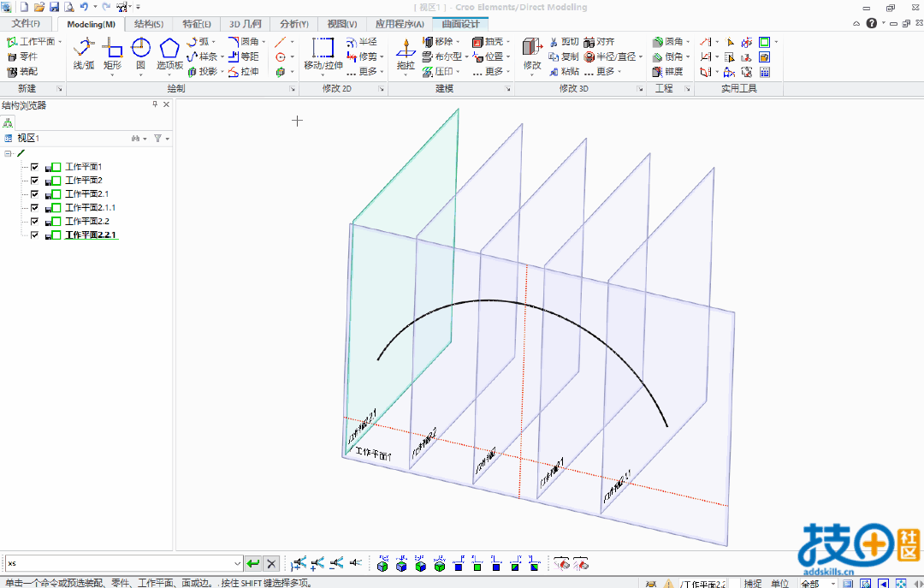The image size is (924, 588).
Task: Click the 弧 arc tool
Action: click(x=198, y=42)
